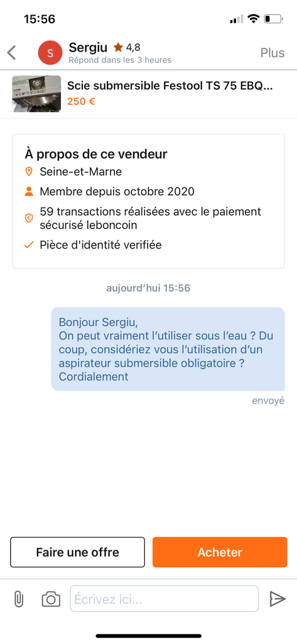Screen dimensions: 297x644
Task: Focus the Écrivez ici message field
Action: [165, 599]
